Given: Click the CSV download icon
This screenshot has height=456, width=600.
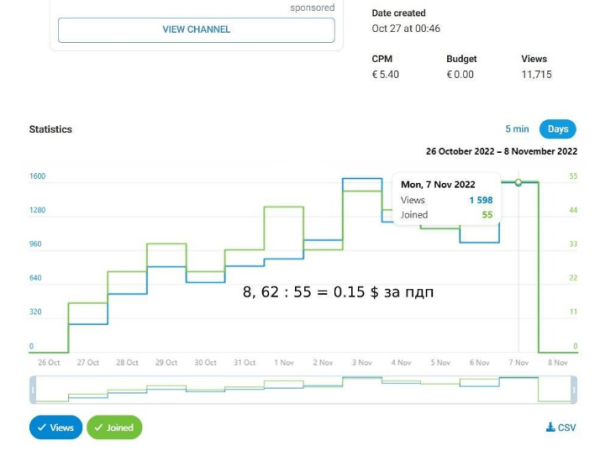Looking at the screenshot, I should point(550,428).
